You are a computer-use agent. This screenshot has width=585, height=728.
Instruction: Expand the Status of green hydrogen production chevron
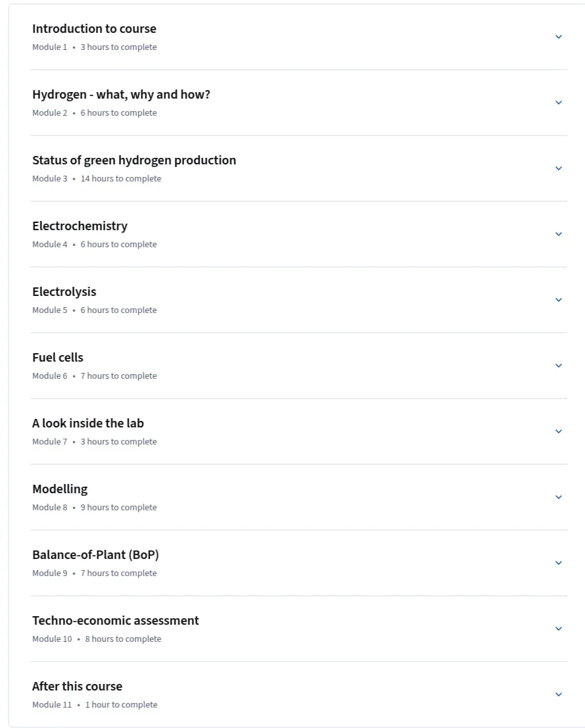click(x=559, y=168)
